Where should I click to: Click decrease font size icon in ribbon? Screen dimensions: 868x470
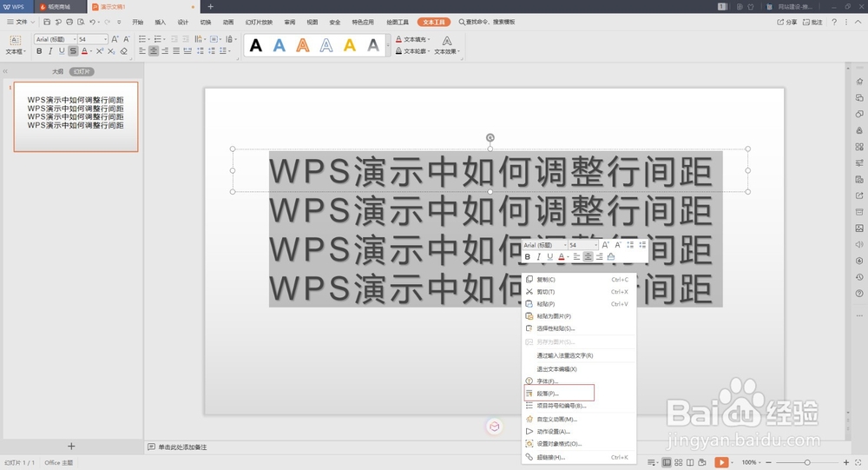click(127, 39)
